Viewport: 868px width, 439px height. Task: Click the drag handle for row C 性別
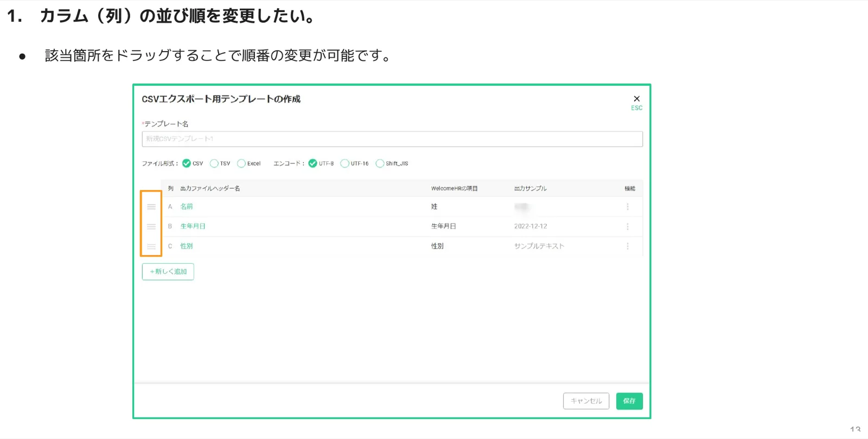[151, 246]
